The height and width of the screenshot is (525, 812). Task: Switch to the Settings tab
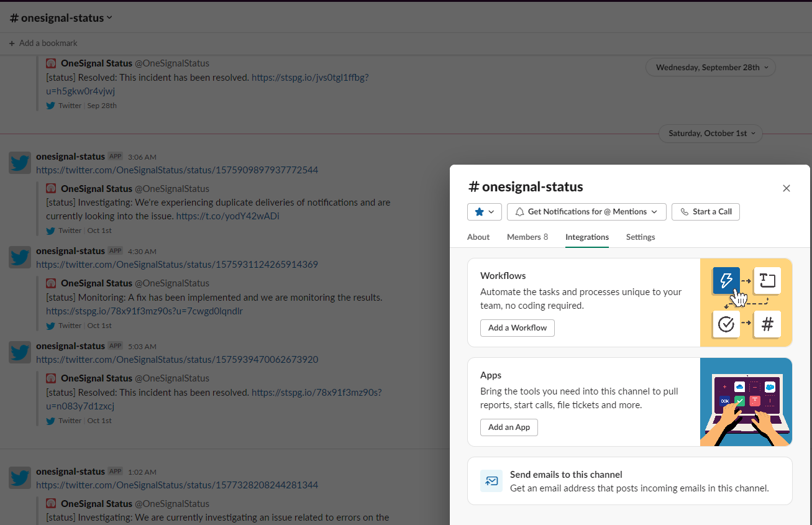coord(641,237)
